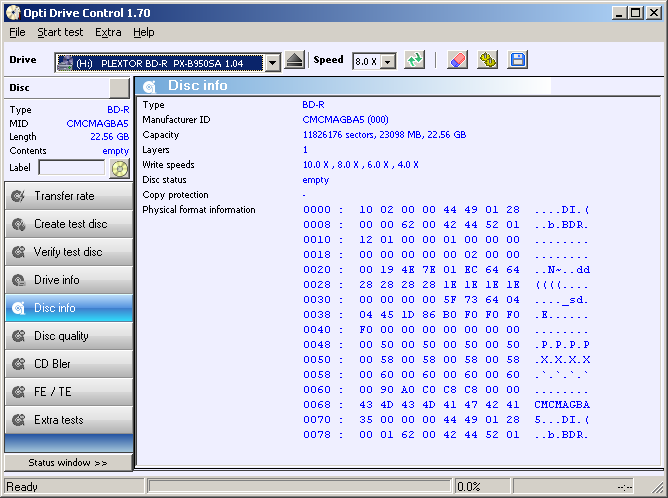This screenshot has height=498, width=668.
Task: Select the Disc info sidebar entry
Action: click(69, 308)
